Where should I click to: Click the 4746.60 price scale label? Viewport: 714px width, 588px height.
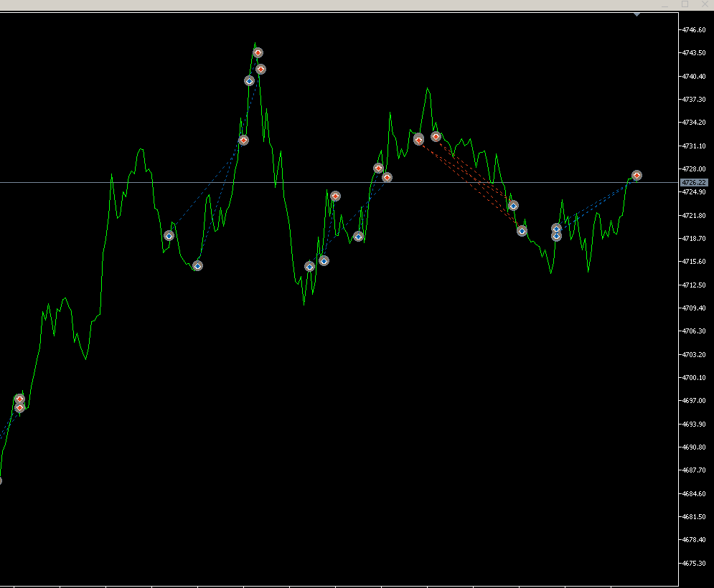coord(694,29)
